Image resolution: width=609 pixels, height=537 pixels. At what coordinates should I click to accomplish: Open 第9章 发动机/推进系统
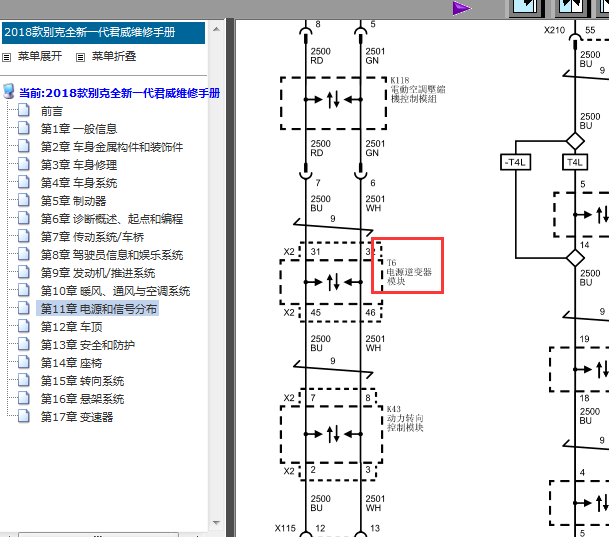tap(98, 273)
